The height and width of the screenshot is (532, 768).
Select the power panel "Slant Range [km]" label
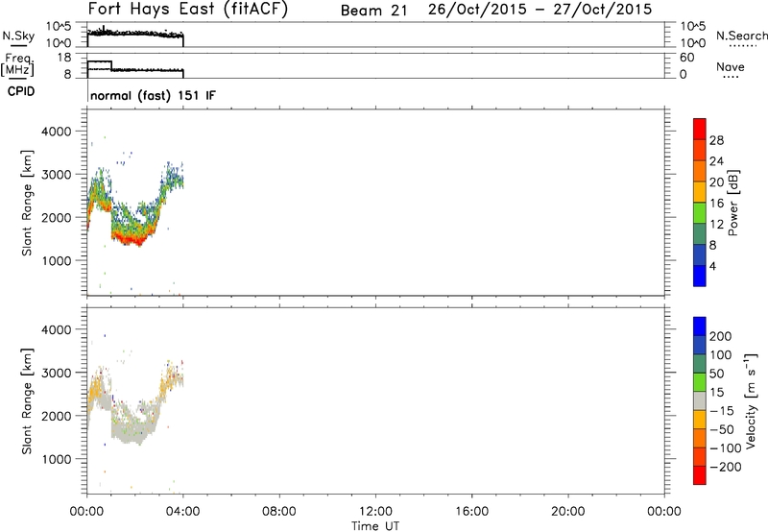pos(27,204)
